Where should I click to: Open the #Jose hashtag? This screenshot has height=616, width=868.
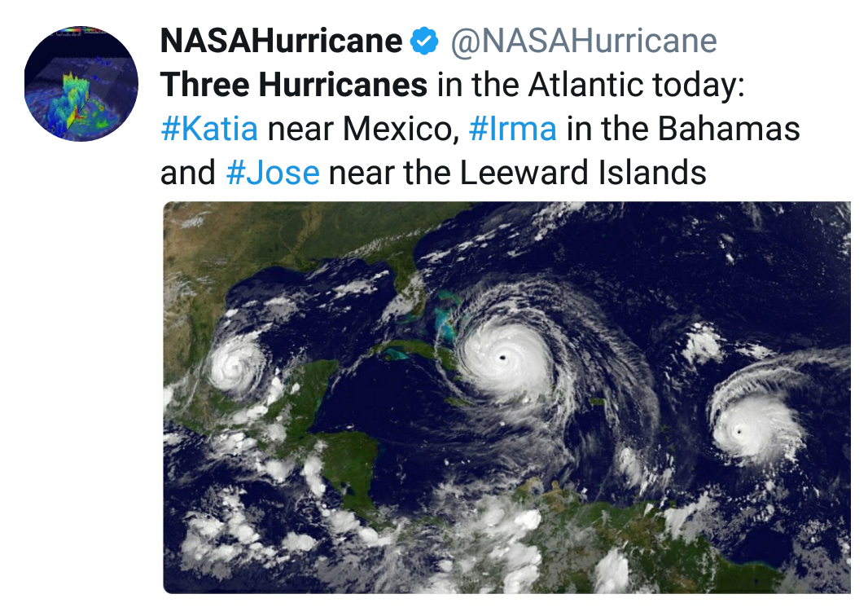(x=273, y=172)
